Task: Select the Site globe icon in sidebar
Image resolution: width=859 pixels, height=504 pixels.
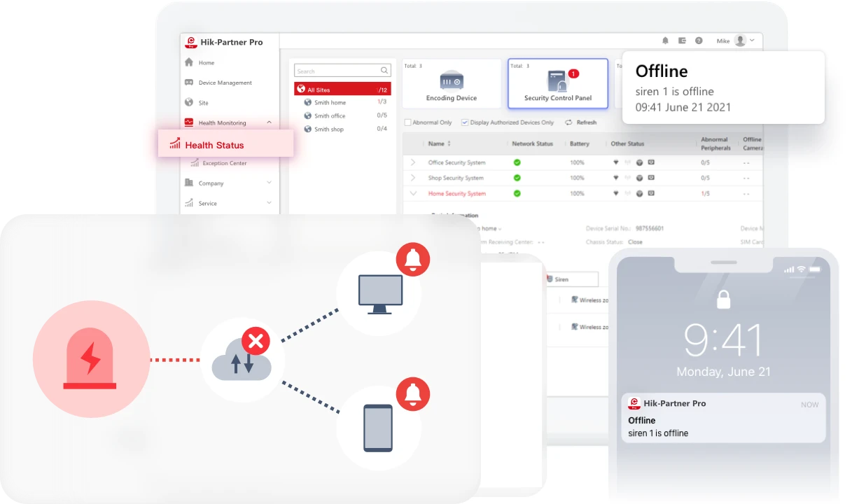Action: click(x=189, y=102)
